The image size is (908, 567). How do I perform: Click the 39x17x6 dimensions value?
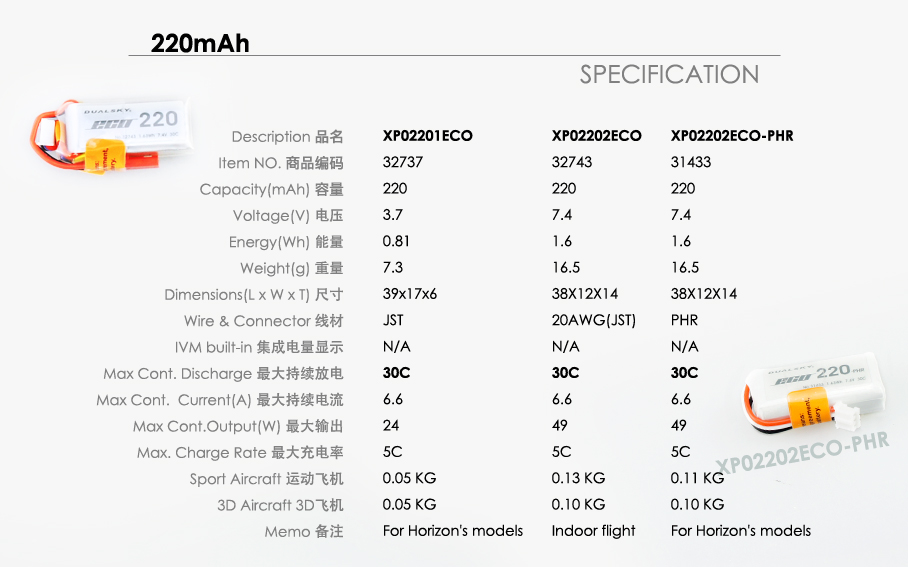click(410, 294)
